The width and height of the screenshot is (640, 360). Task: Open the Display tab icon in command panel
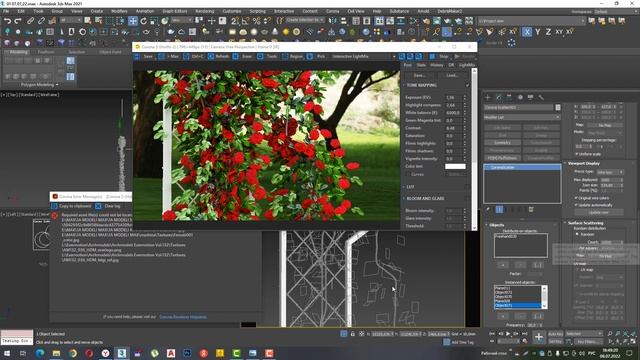pos(530,97)
